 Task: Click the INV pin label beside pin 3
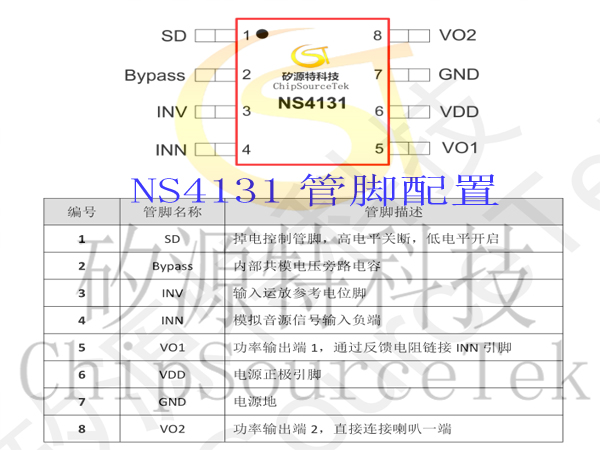point(172,112)
